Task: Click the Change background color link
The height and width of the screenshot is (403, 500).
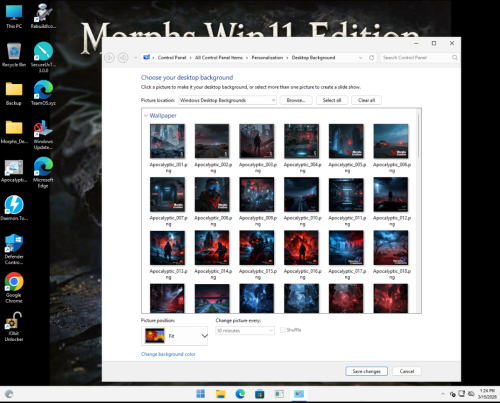Action: click(168, 354)
